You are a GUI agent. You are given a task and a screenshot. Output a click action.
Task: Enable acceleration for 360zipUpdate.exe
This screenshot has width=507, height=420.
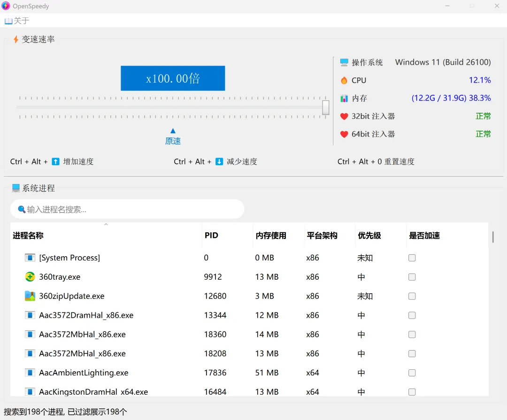pos(412,296)
